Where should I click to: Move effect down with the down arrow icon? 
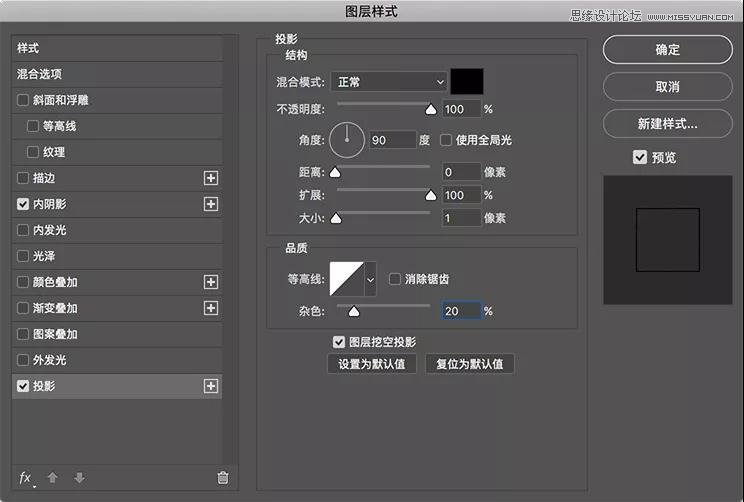coord(80,477)
